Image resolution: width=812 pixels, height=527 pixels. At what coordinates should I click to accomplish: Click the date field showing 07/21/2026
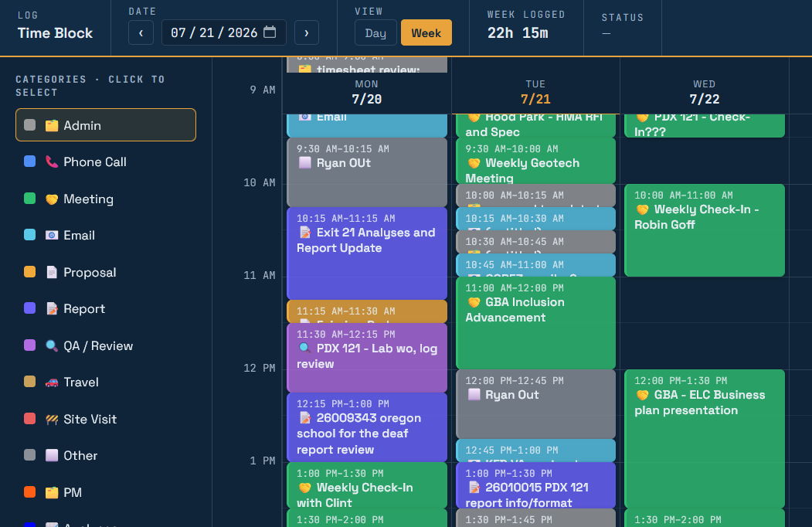pos(224,32)
